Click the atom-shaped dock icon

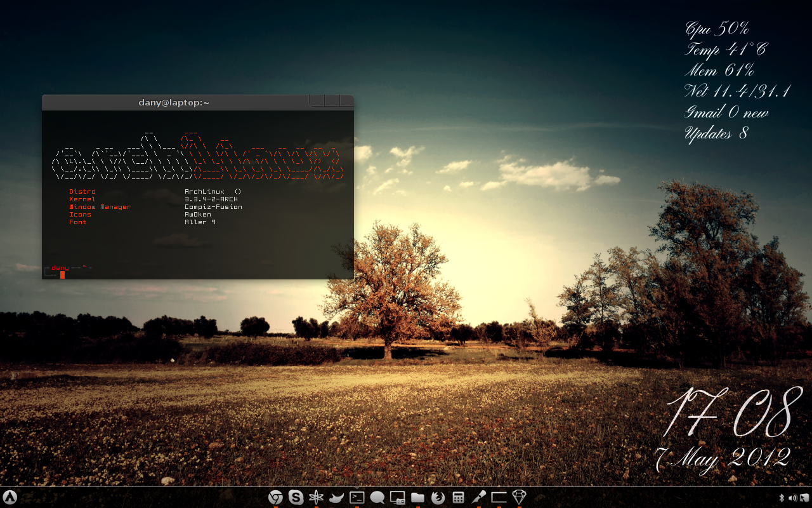[316, 497]
